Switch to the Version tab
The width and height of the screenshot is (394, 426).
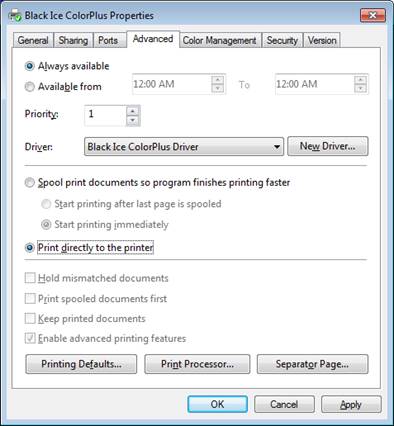pyautogui.click(x=322, y=40)
